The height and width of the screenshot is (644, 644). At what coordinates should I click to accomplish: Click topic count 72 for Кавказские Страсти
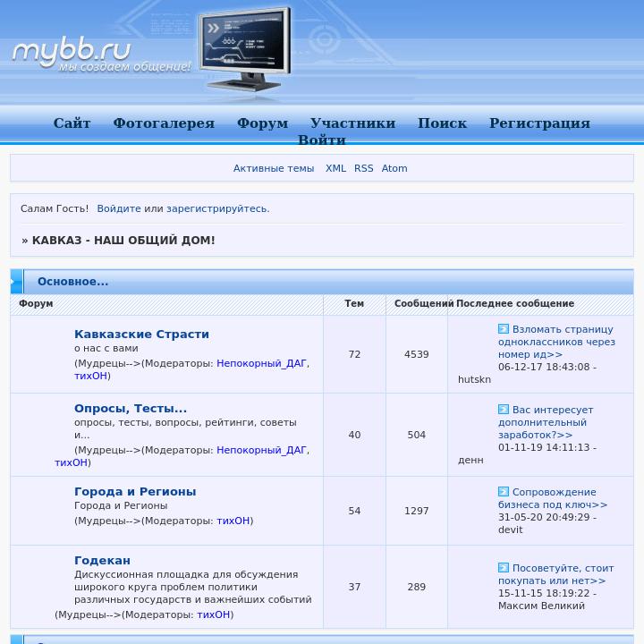tap(354, 354)
